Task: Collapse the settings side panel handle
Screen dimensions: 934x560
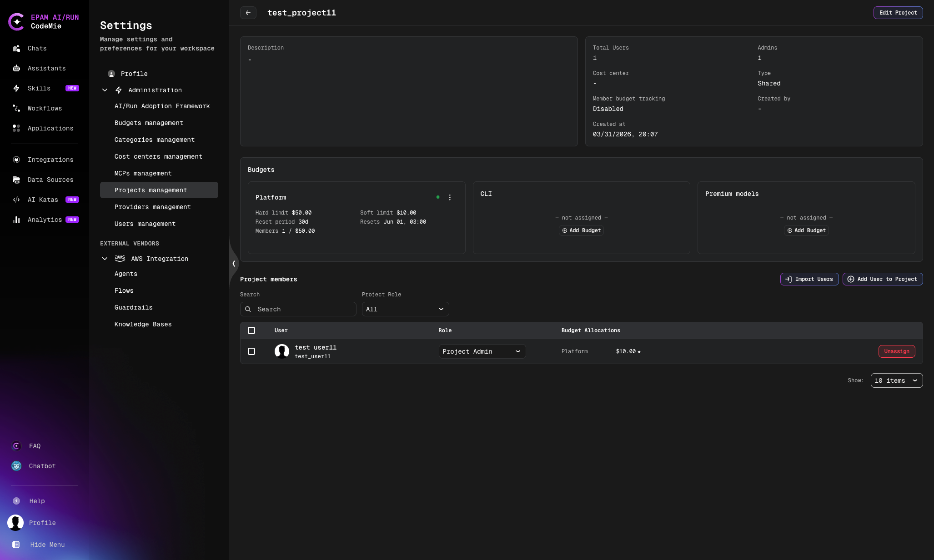Action: [x=234, y=264]
